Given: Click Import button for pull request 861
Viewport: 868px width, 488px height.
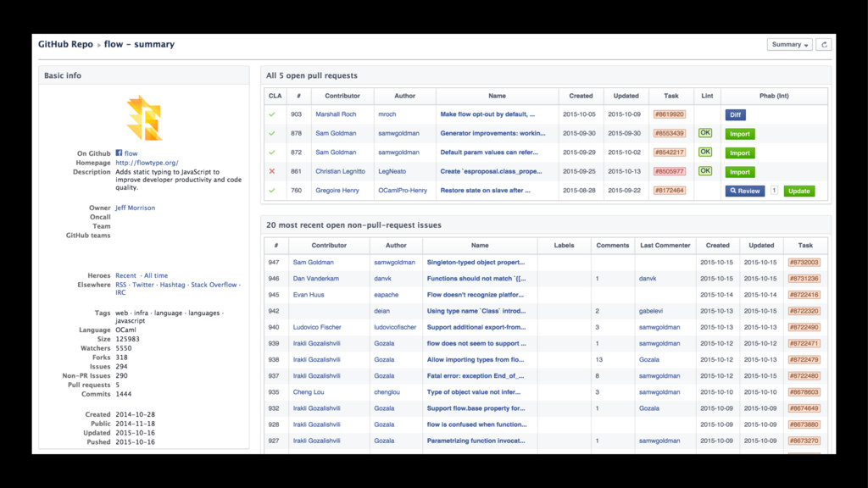Looking at the screenshot, I should [739, 172].
